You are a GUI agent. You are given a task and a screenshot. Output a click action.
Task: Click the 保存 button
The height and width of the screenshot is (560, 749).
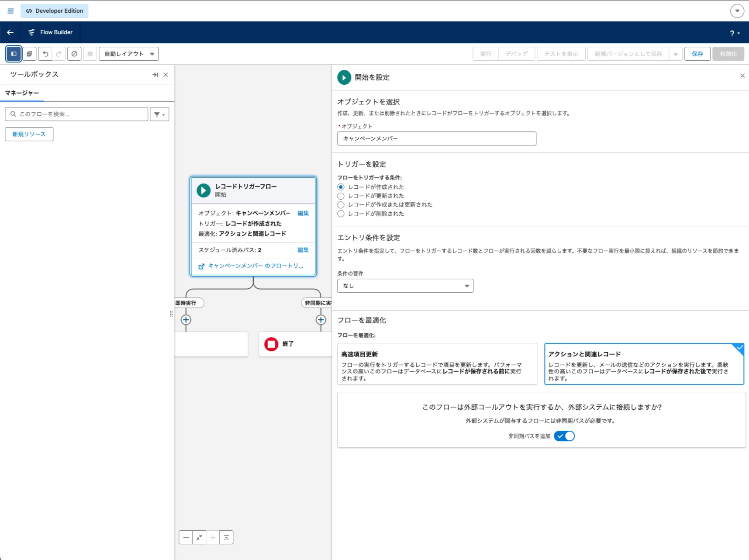click(697, 54)
